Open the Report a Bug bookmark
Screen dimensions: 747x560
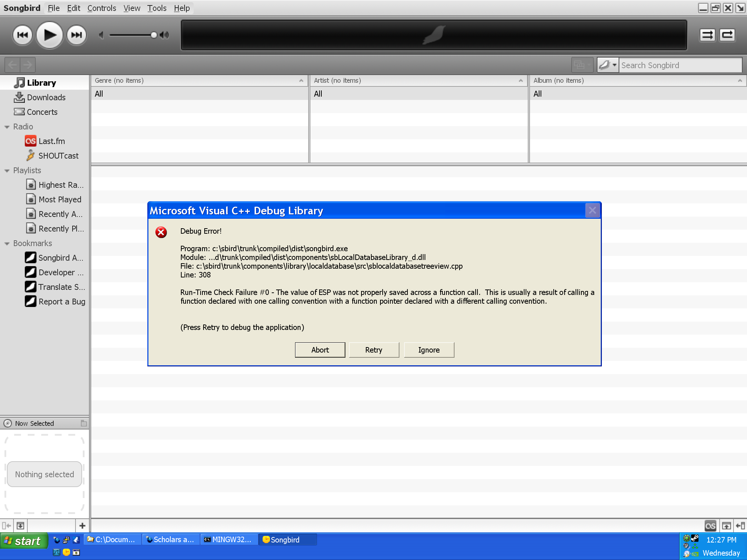pos(44,302)
